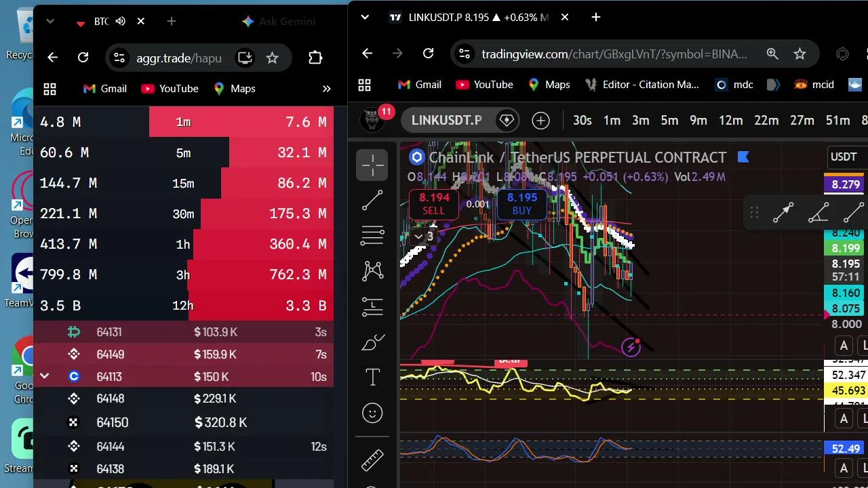Open the mcid bookmark

(x=814, y=85)
